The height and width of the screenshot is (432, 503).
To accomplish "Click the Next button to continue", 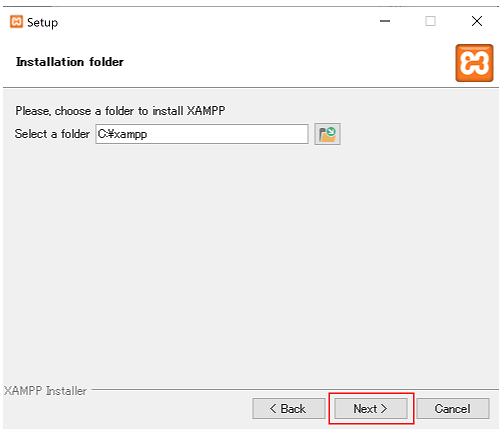I will pyautogui.click(x=371, y=408).
